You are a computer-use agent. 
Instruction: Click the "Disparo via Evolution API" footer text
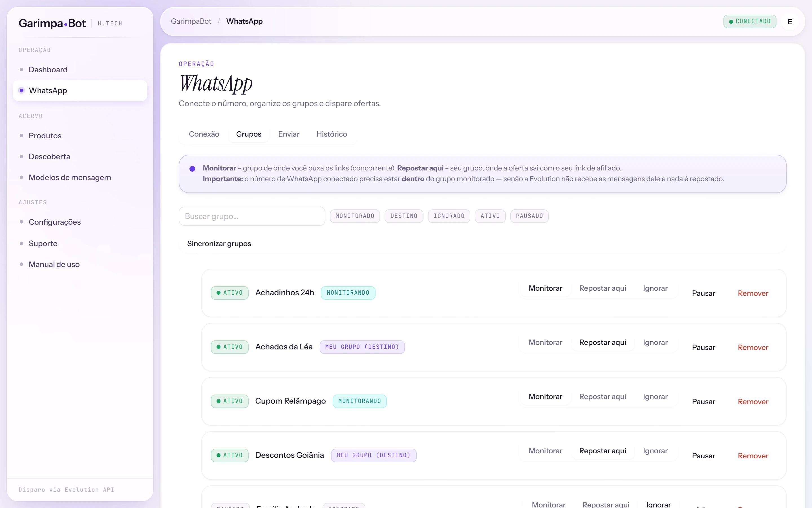pyautogui.click(x=66, y=490)
